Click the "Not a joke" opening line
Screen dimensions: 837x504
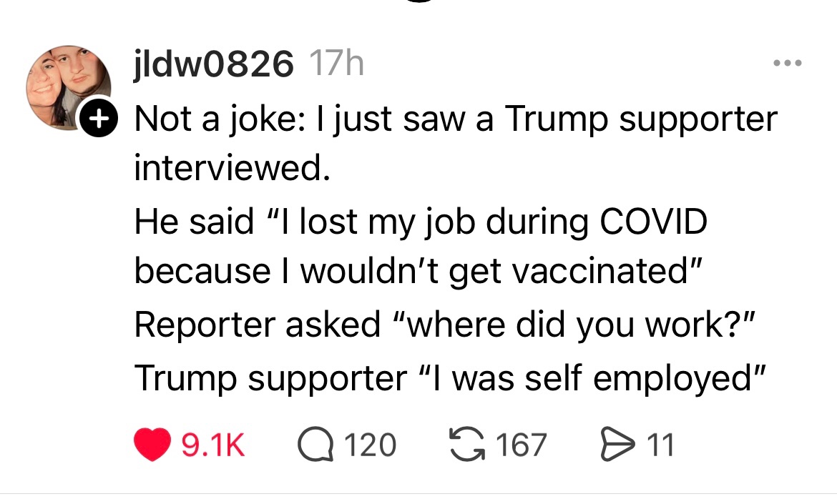click(455, 119)
